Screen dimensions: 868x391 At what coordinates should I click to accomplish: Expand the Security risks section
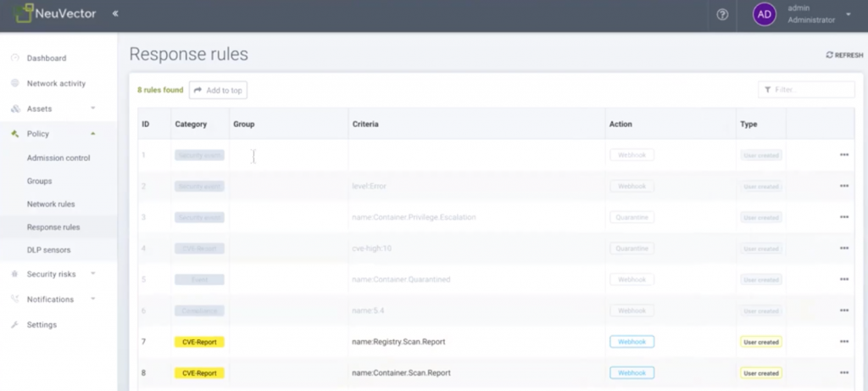pos(92,274)
